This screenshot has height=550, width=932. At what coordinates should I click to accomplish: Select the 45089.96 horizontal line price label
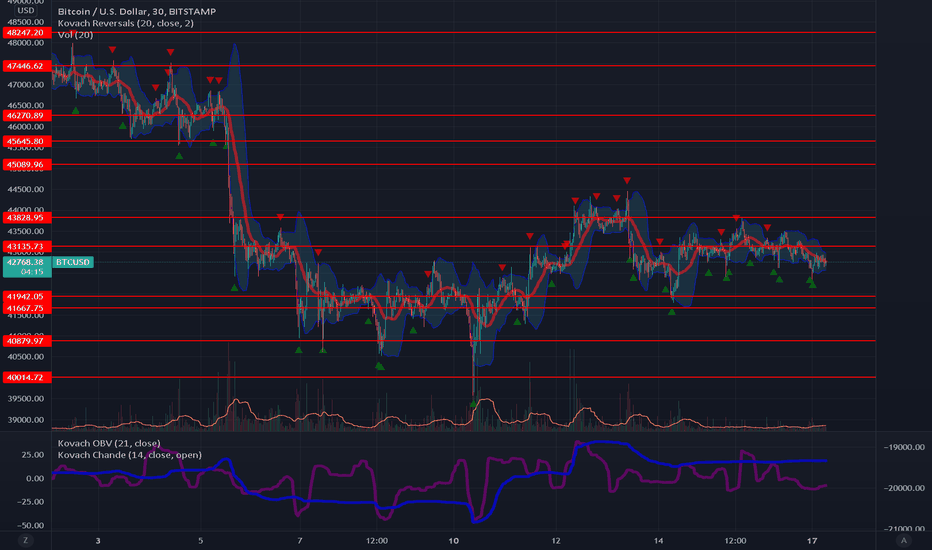[x=27, y=165]
